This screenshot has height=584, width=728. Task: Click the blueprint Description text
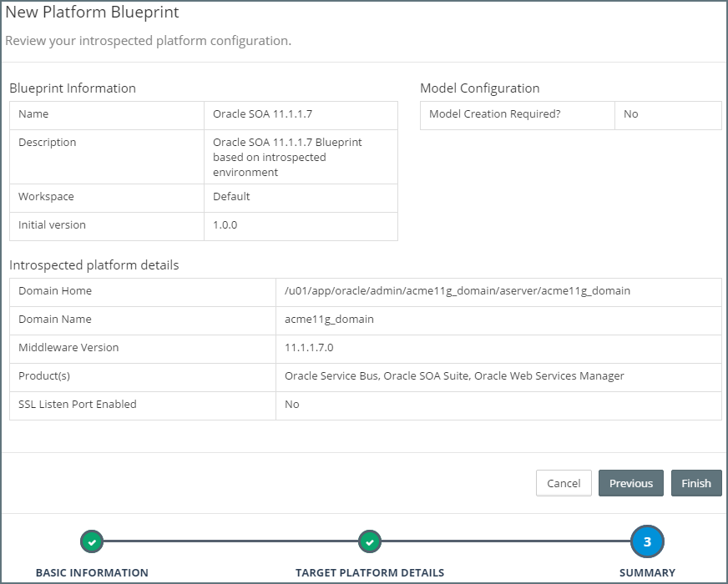pos(287,157)
